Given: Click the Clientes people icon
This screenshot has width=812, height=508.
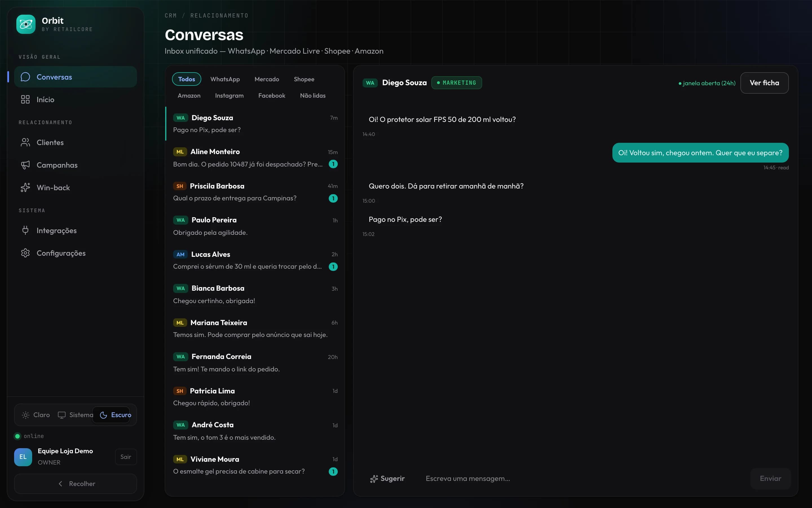Looking at the screenshot, I should coord(25,143).
